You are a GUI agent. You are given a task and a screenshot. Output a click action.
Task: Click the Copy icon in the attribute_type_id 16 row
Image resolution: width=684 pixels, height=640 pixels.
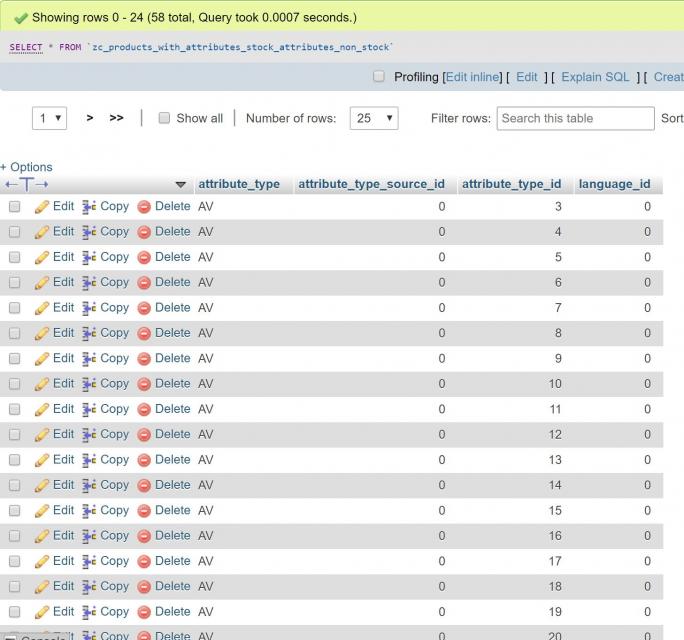pyautogui.click(x=89, y=536)
